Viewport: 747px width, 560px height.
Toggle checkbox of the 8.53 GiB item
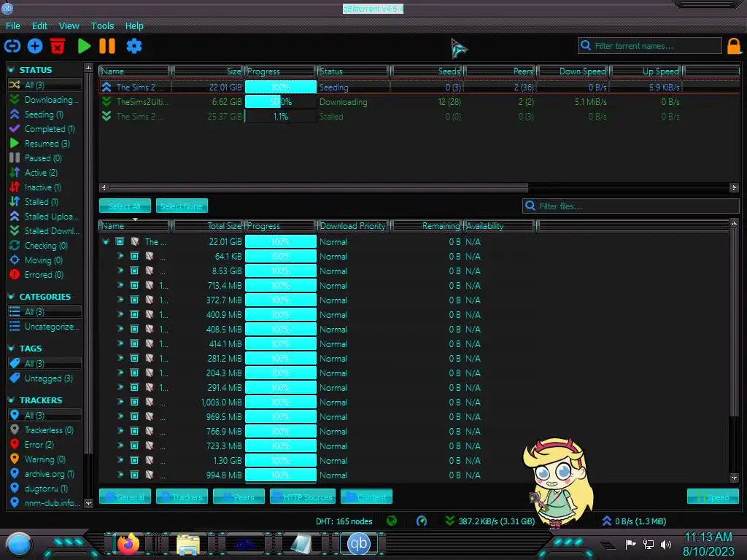pyautogui.click(x=135, y=271)
